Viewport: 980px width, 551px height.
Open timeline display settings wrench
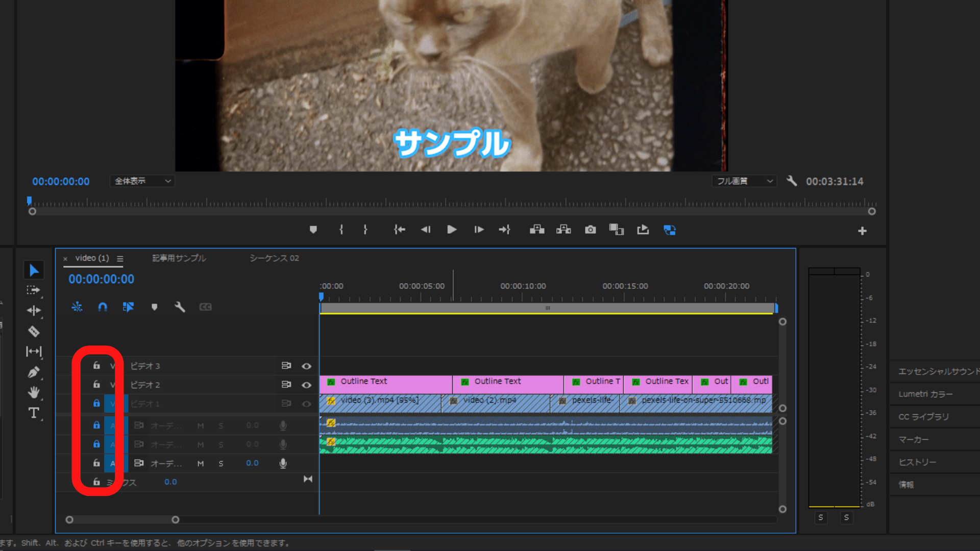tap(180, 307)
